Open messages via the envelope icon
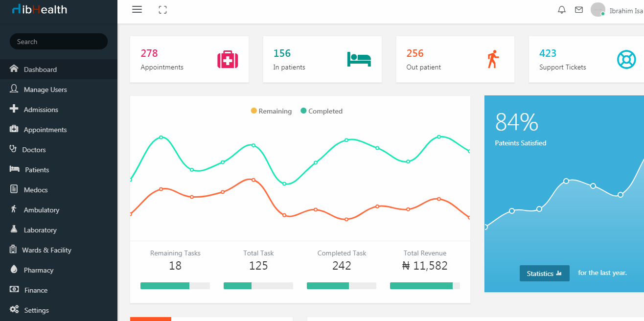The height and width of the screenshot is (321, 644). [579, 9]
